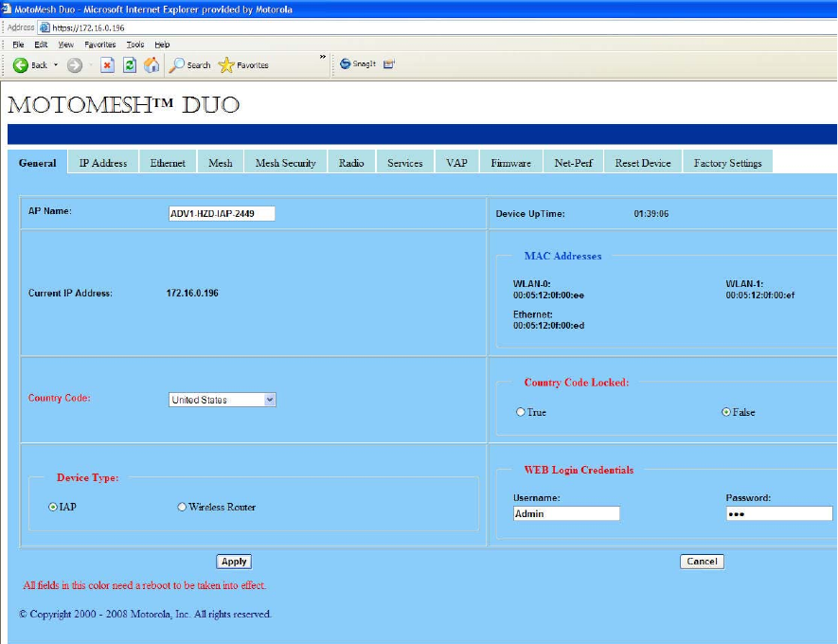
Task: Click the Device UpTime value 01:39:06
Action: pyautogui.click(x=651, y=214)
